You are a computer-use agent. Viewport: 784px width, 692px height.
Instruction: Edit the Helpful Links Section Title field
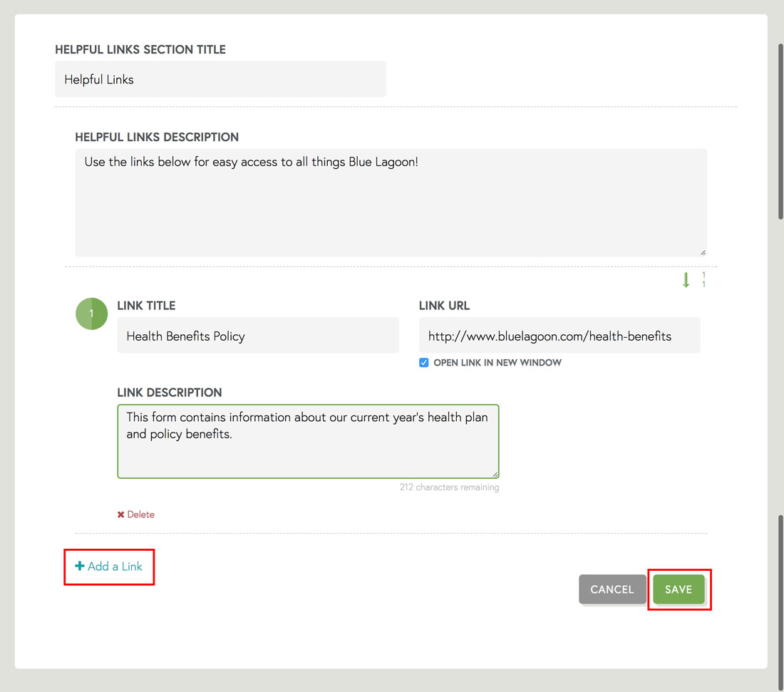coord(220,79)
